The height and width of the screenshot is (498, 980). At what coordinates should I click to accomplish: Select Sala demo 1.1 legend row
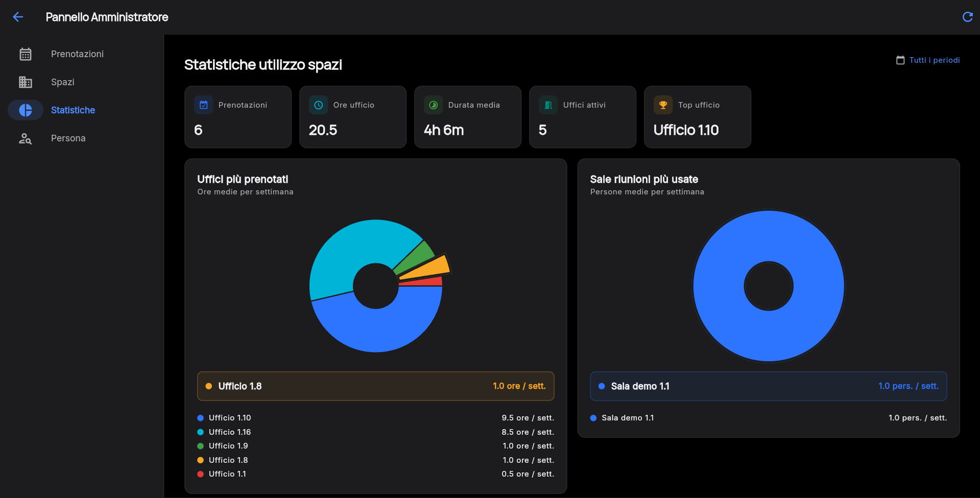tap(768, 418)
